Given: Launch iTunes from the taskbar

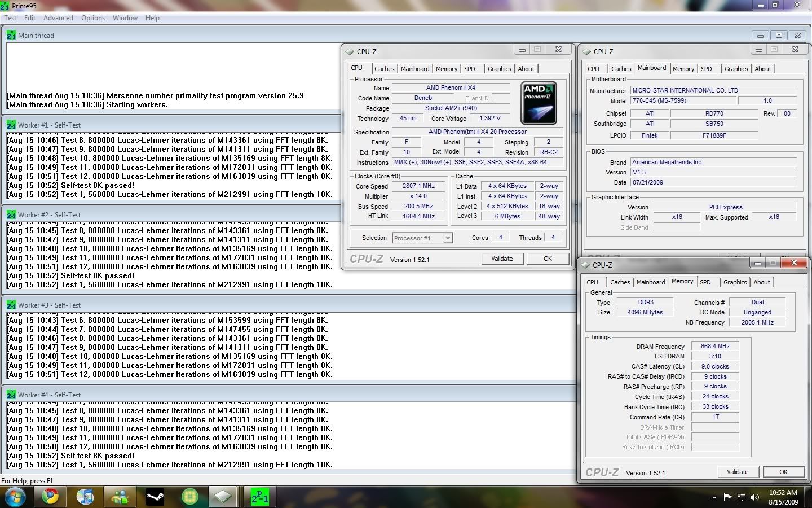Looking at the screenshot, I should (x=85, y=497).
